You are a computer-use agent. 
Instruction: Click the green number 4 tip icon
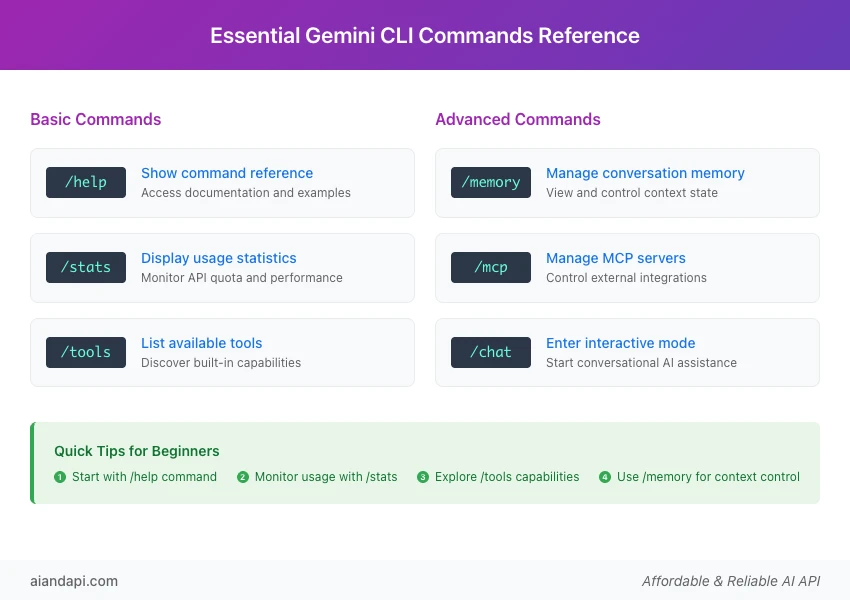[x=605, y=477]
